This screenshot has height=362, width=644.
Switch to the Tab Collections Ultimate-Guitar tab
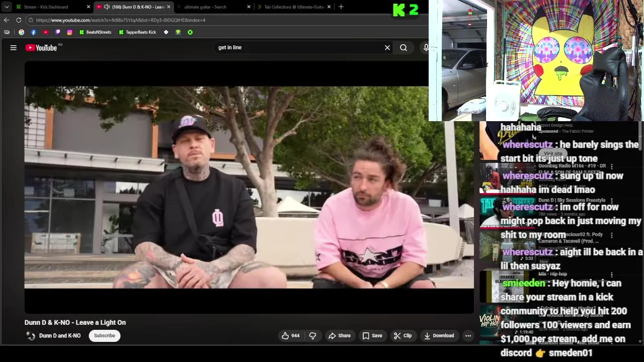point(294,7)
